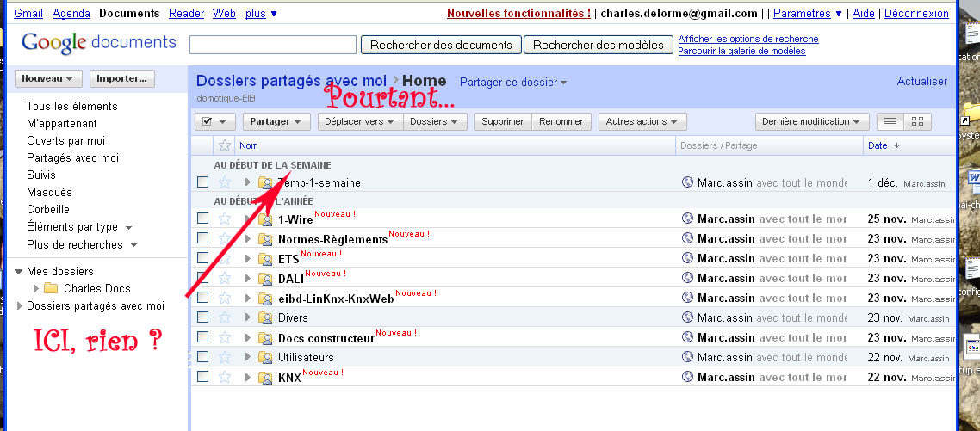Tick the checkbox for Normes-Règlements
This screenshot has width=980, height=431.
coord(202,238)
